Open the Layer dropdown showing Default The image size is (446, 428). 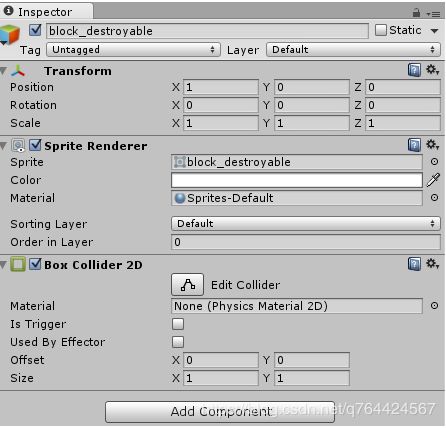point(353,50)
